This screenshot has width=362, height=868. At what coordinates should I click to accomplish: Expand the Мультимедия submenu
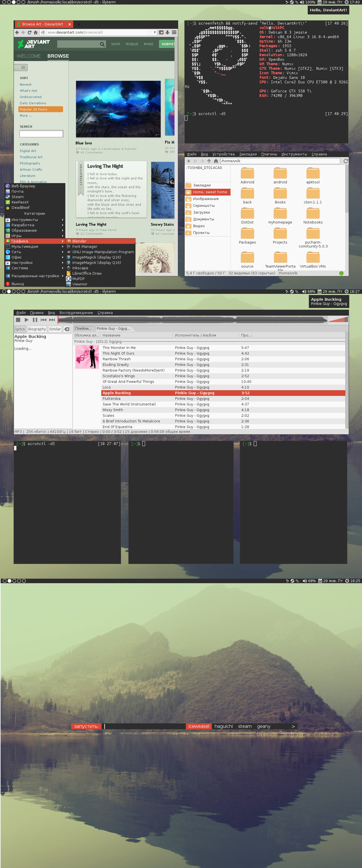(x=35, y=247)
